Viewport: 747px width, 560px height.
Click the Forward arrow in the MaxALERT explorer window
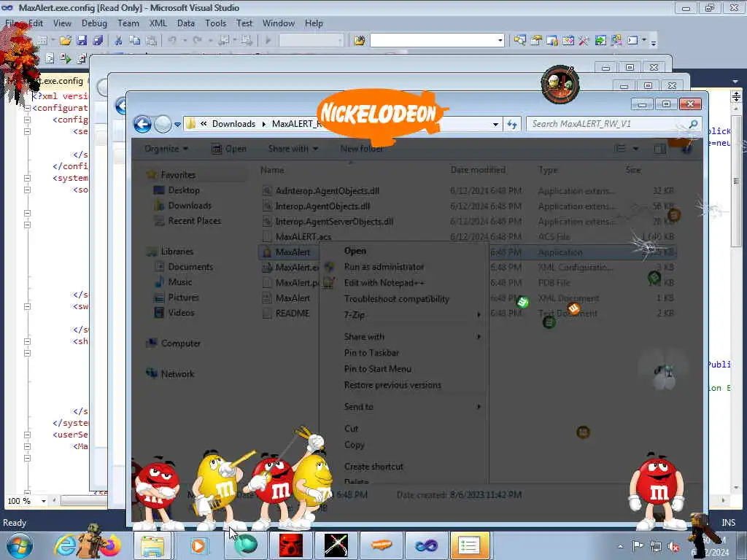163,124
